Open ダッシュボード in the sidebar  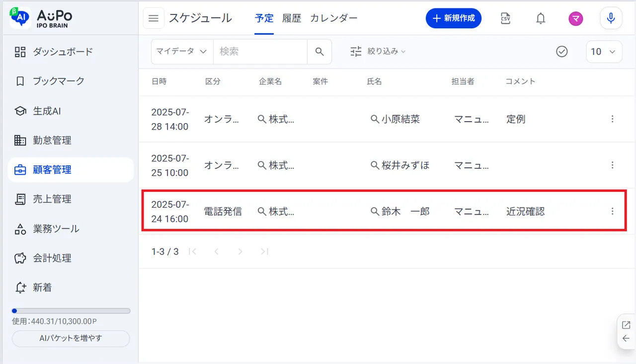[71, 52]
